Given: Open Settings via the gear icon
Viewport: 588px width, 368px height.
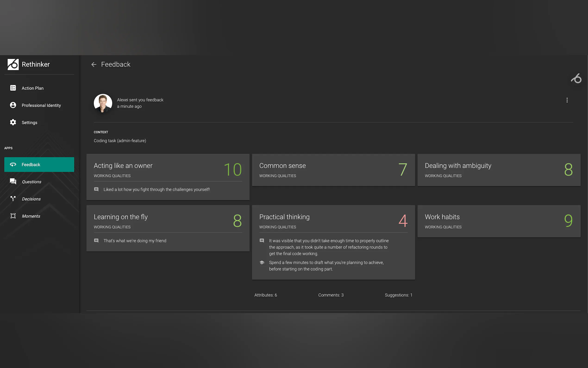Looking at the screenshot, I should 13,122.
